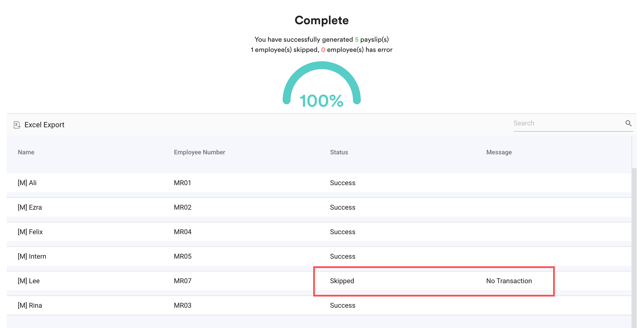Click the Excel Export button label

(x=44, y=125)
